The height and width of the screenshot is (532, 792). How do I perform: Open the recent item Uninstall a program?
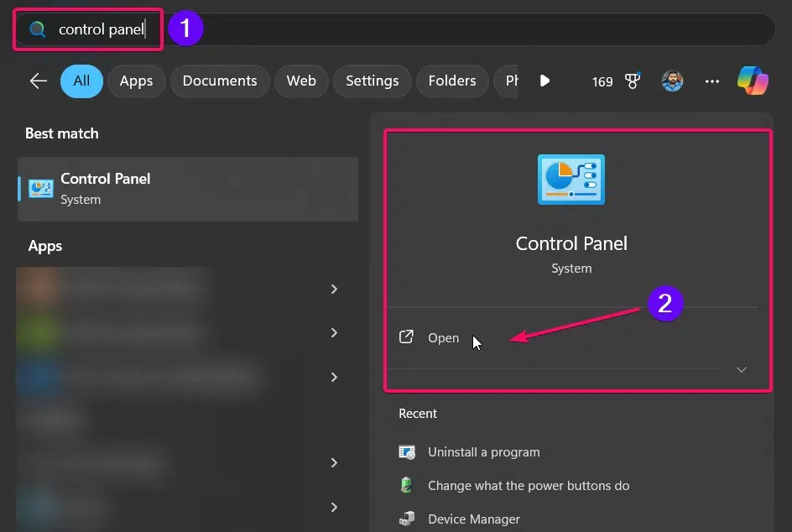pos(484,451)
